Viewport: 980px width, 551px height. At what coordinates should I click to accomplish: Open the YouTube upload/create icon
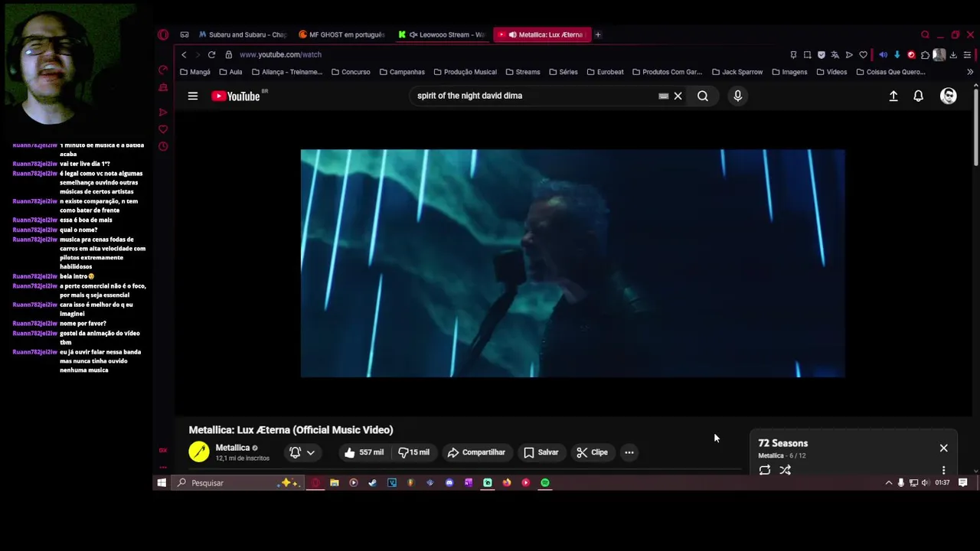[893, 96]
